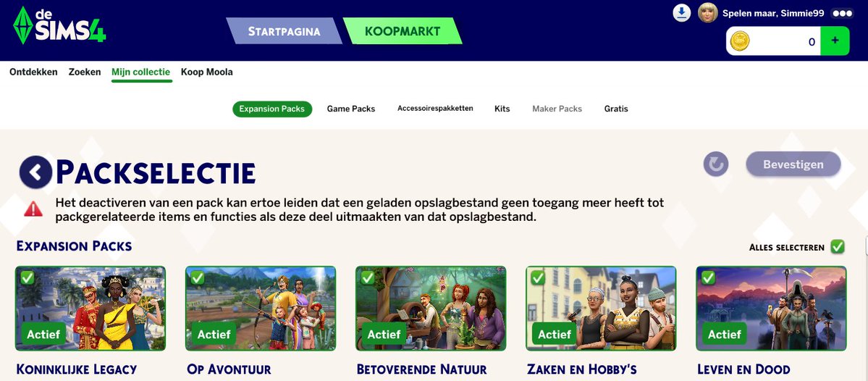
Task: Add Moola with the green plus button
Action: tap(835, 41)
